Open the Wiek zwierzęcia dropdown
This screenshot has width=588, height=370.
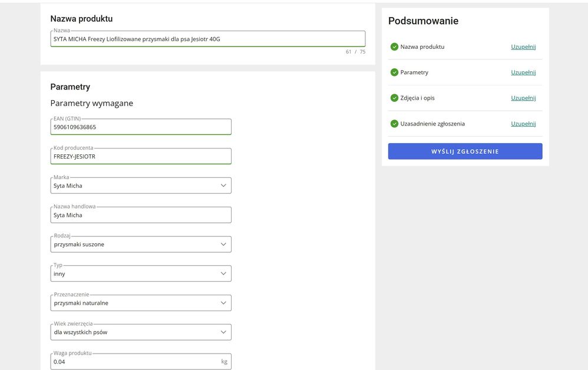223,332
